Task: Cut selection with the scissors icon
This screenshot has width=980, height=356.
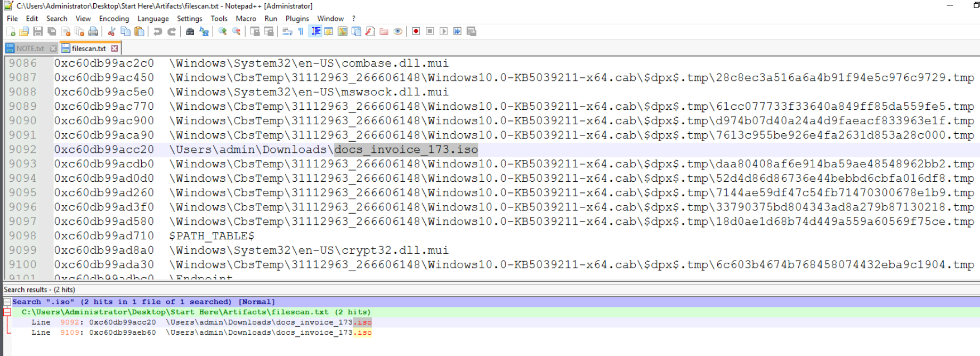Action: pyautogui.click(x=111, y=31)
